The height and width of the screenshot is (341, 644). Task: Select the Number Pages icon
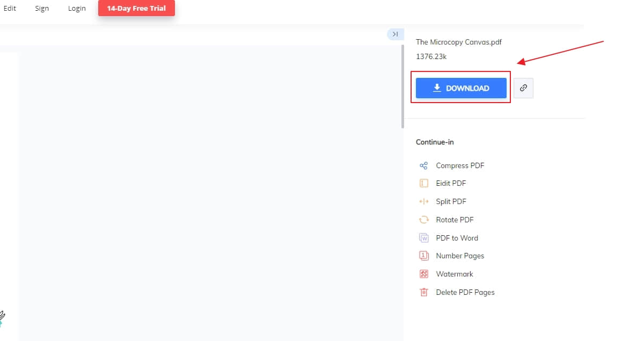click(423, 256)
